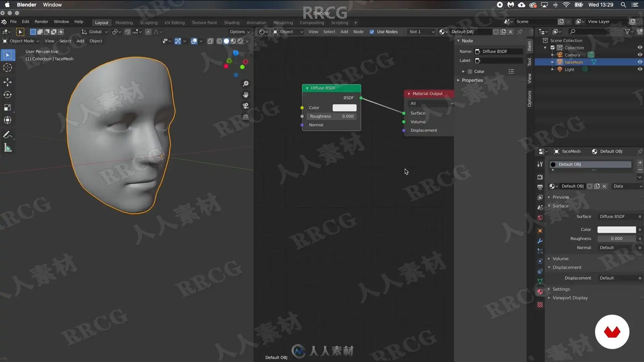The height and width of the screenshot is (362, 644).
Task: Select the Move tool
Action: (x=7, y=82)
